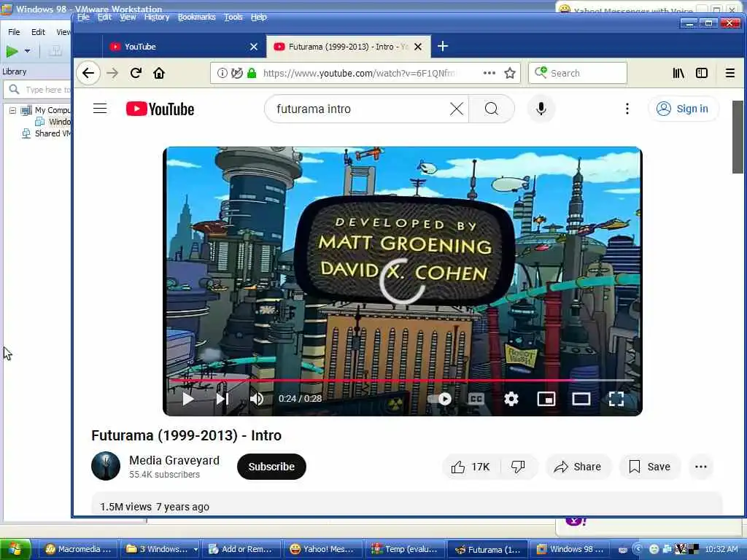Switch to Yahoo! Messenger taskbar item
Screen dimensions: 747x560
[322, 549]
